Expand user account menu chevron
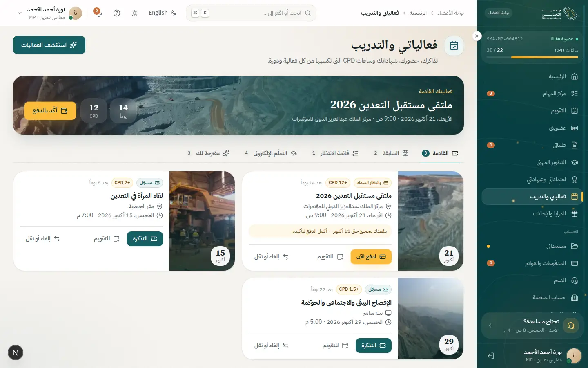The height and width of the screenshot is (368, 588). (19, 13)
